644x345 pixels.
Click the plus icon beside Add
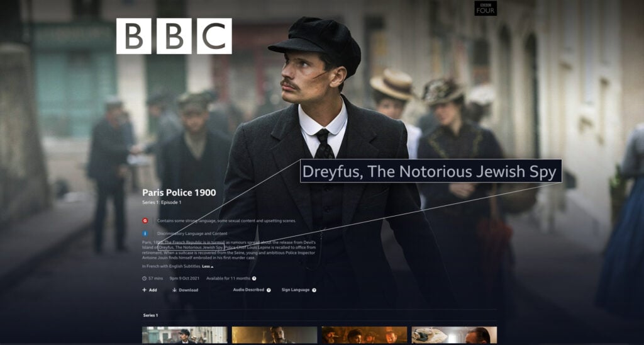point(144,290)
